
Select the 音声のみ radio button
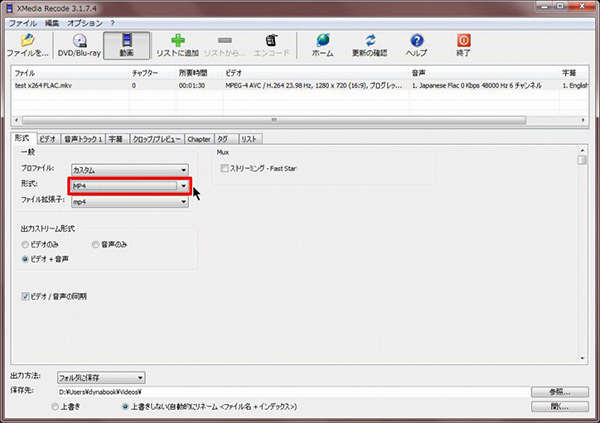[x=95, y=244]
